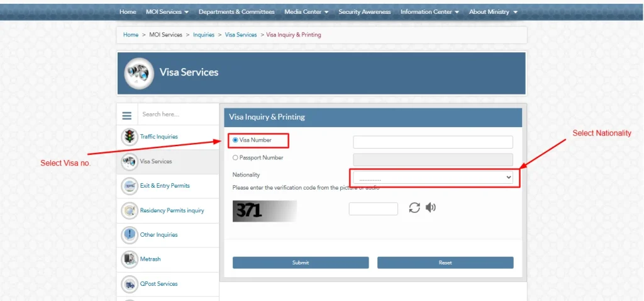This screenshot has height=301, width=644.
Task: Open Residency Permits inquiry sidebar link
Action: (172, 210)
